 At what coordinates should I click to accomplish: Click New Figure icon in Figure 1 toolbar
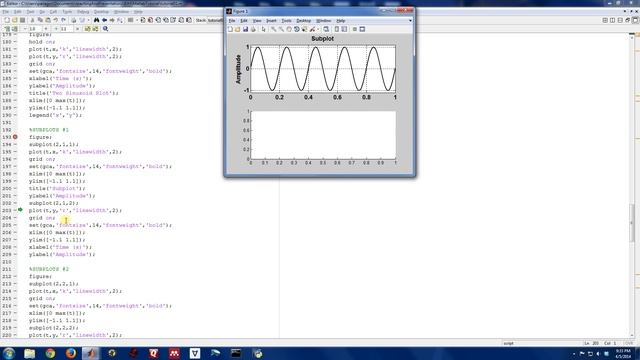(230, 29)
